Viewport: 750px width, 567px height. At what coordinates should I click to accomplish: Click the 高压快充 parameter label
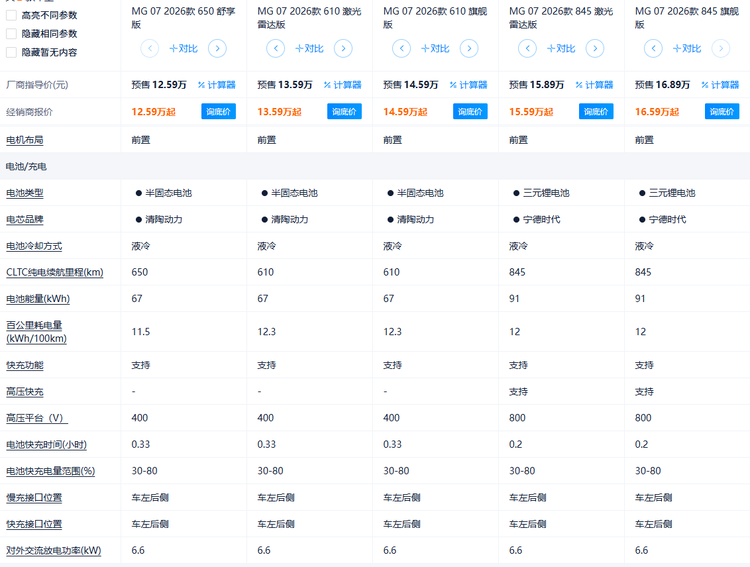click(25, 391)
